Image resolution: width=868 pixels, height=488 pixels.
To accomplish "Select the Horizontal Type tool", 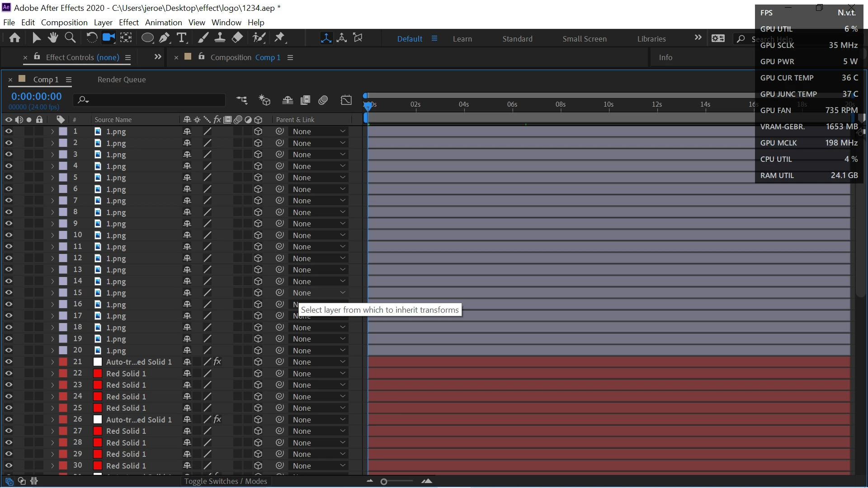I will [x=182, y=38].
